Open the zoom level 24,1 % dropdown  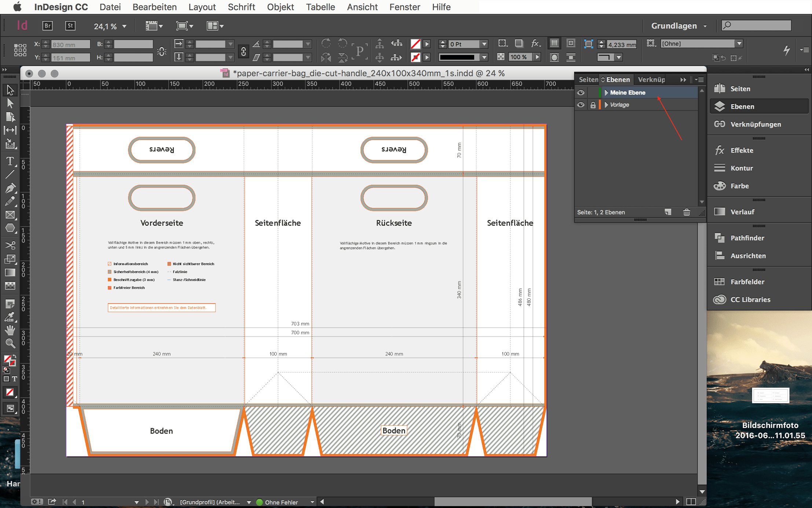tap(124, 26)
